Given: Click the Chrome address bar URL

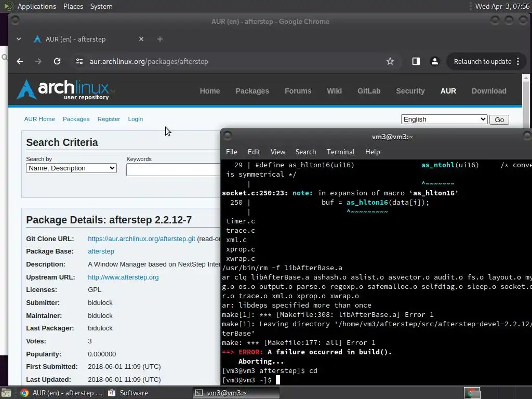Looking at the screenshot, I should (149, 61).
